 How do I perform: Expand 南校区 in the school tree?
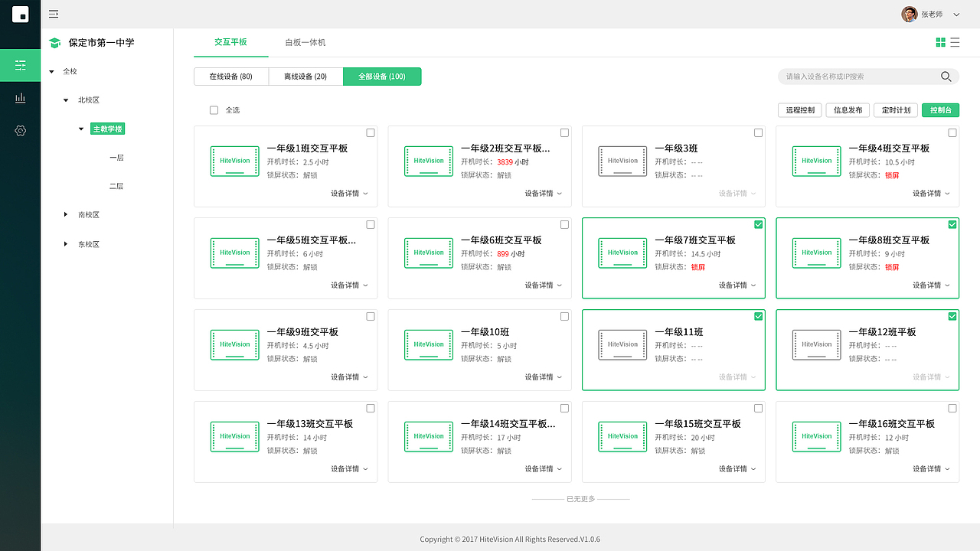point(65,214)
